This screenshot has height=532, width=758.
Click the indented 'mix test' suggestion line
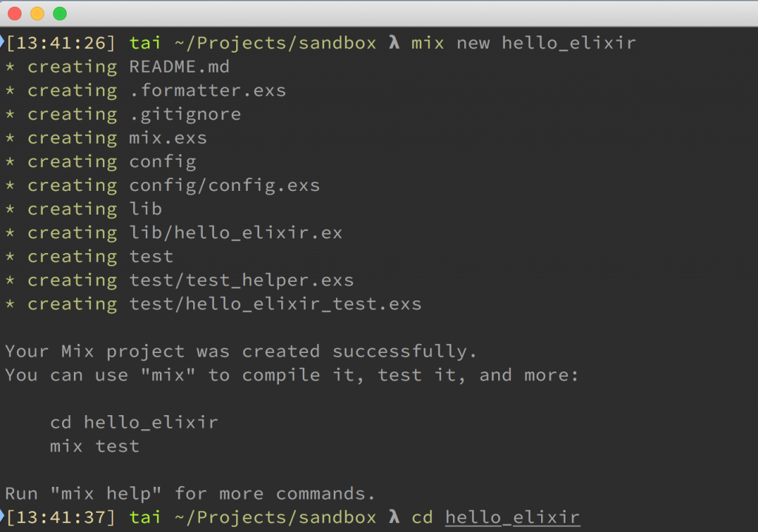pos(95,446)
